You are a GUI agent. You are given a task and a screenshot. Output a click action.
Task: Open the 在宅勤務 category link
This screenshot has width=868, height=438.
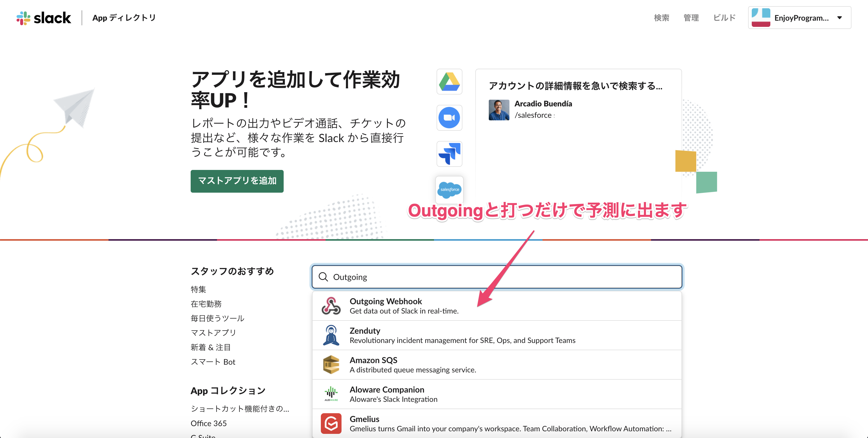coord(206,304)
